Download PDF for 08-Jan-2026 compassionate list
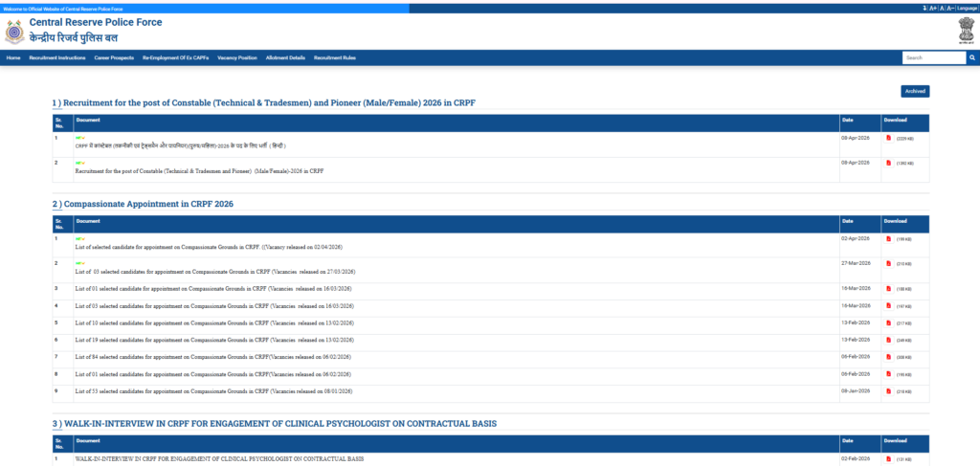 tap(888, 390)
